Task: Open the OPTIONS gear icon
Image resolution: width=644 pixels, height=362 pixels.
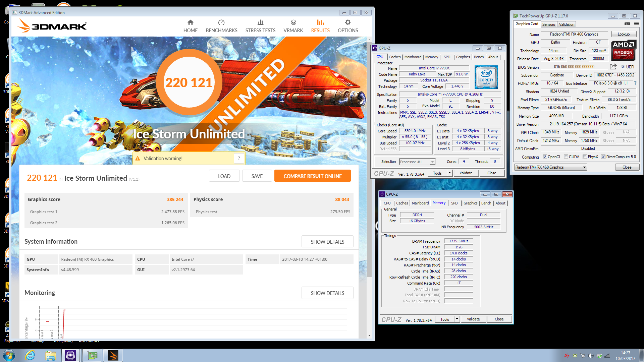Action: (348, 22)
